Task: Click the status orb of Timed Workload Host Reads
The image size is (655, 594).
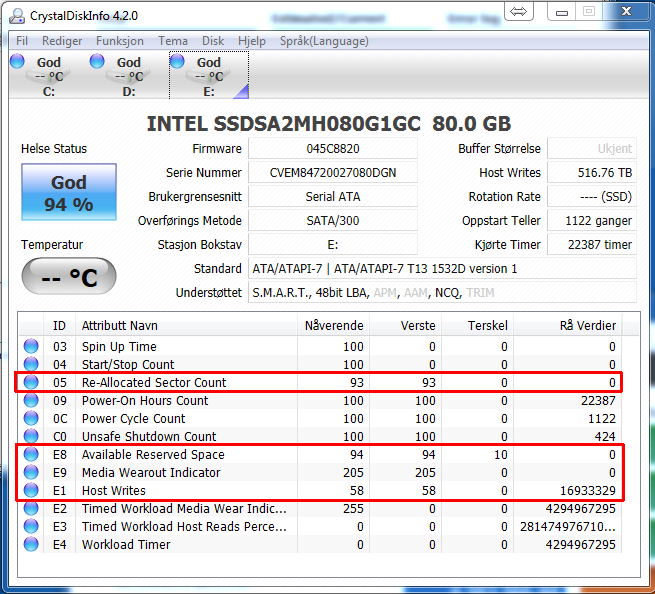Action: [x=31, y=526]
